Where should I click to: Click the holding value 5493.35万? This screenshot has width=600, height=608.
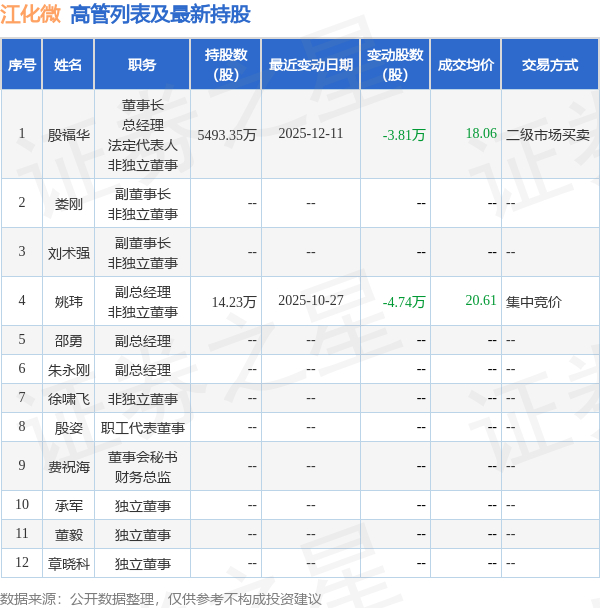pos(227,135)
